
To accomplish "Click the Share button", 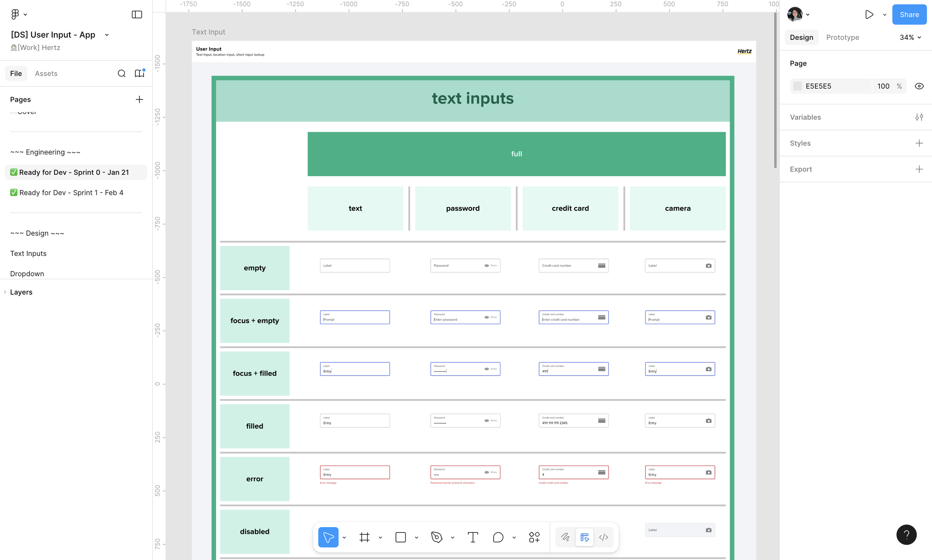I will (x=909, y=15).
